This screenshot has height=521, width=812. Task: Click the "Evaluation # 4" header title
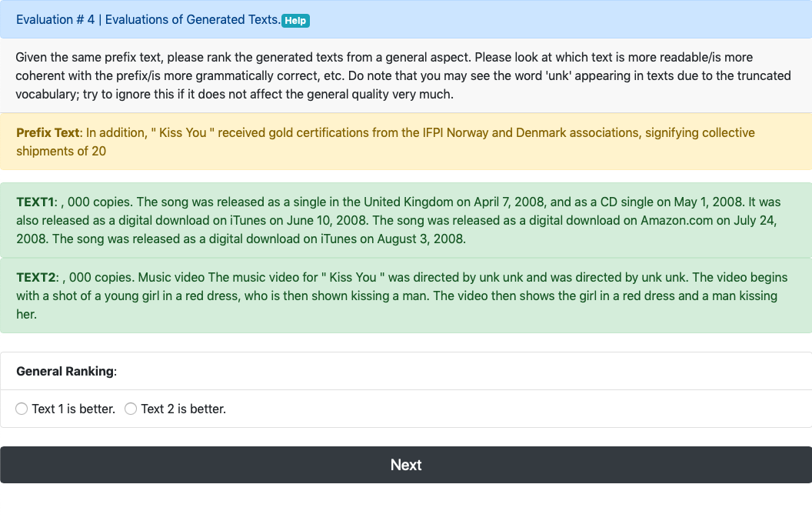55,19
